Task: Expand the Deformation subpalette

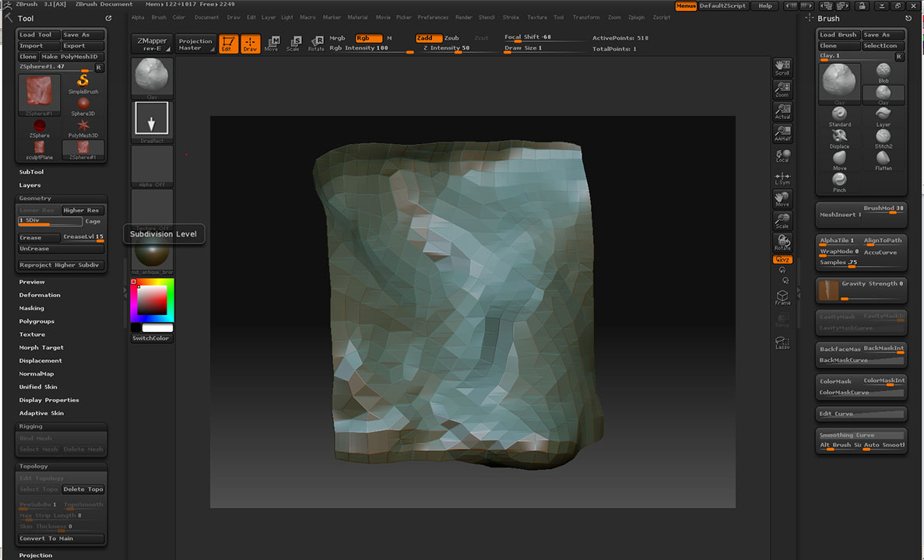Action: 40,295
